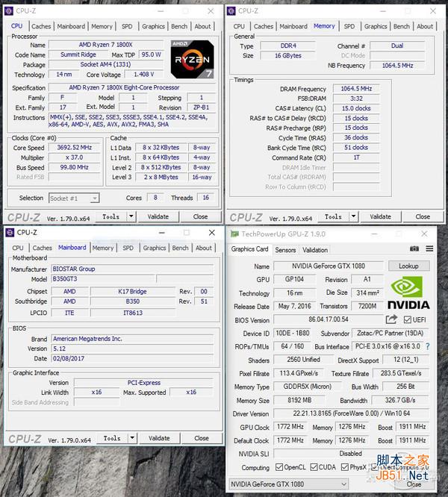Click the memory Type value DDR4

(288, 46)
